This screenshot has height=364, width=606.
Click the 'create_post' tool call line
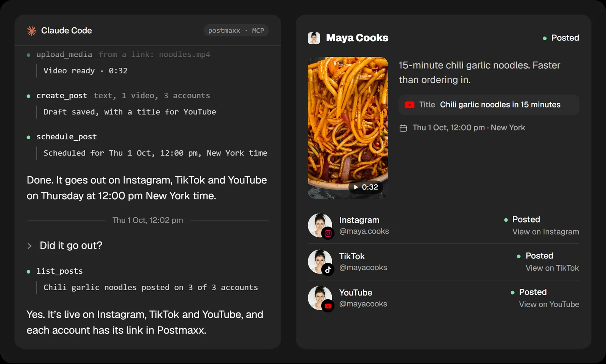pos(123,96)
